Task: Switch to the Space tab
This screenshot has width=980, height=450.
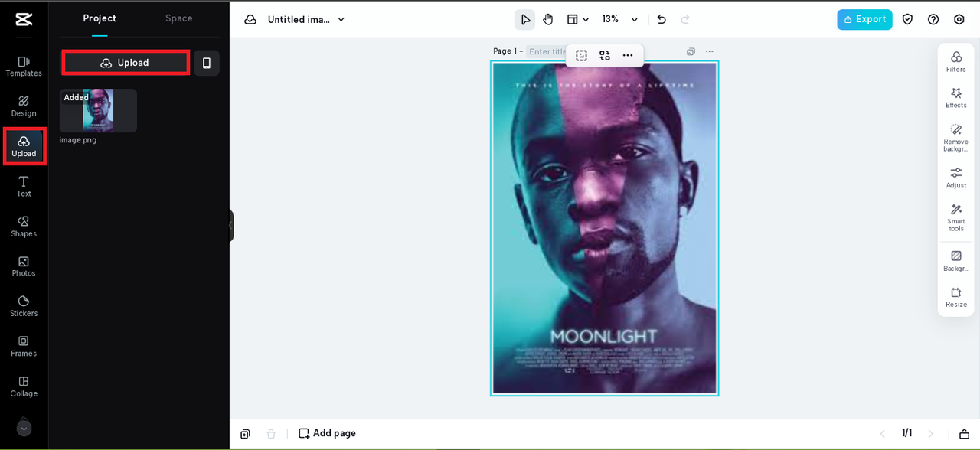Action: [179, 18]
